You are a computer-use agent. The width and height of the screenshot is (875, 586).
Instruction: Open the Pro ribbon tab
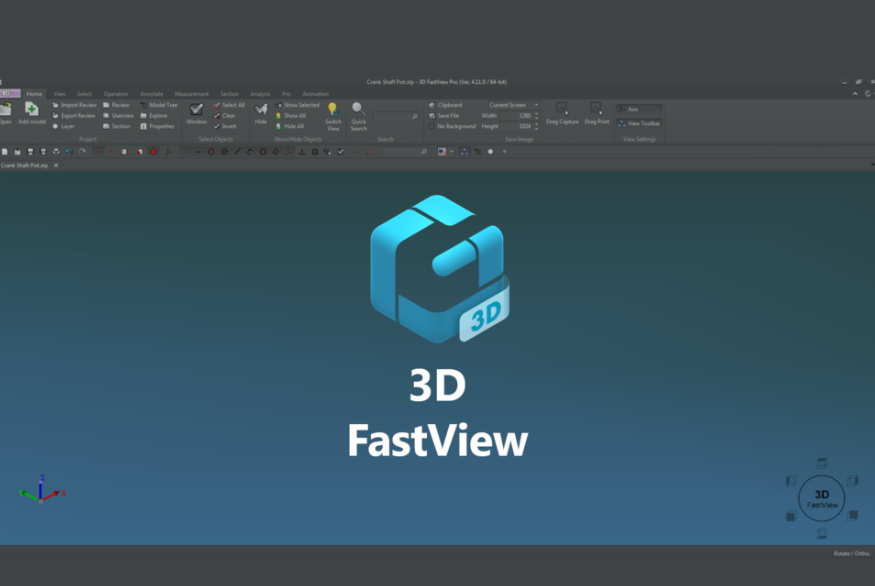pos(286,94)
